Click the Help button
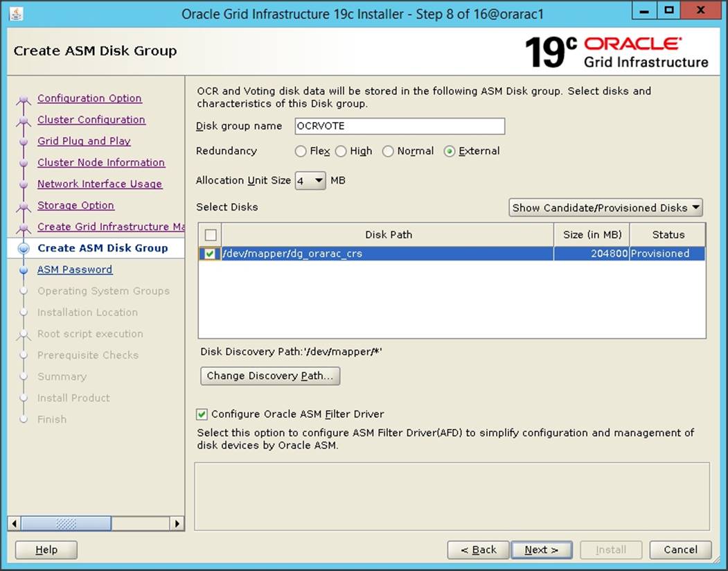The width and height of the screenshot is (728, 571). (46, 550)
